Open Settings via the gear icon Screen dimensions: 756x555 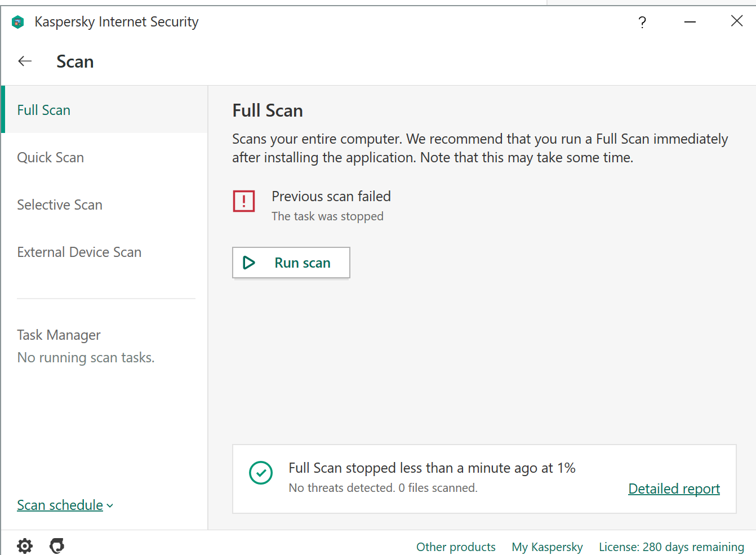pyautogui.click(x=25, y=545)
